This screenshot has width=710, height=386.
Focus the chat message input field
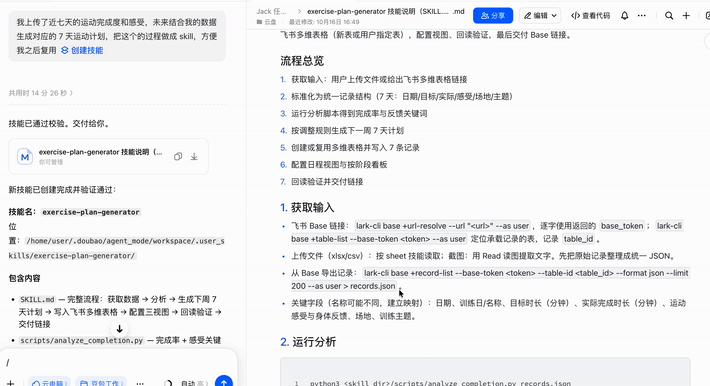[x=119, y=362]
